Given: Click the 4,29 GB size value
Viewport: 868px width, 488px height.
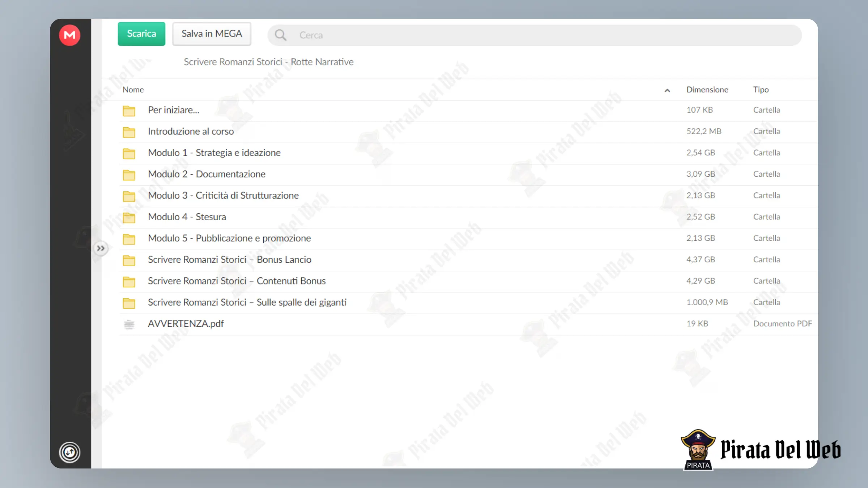Looking at the screenshot, I should (701, 281).
